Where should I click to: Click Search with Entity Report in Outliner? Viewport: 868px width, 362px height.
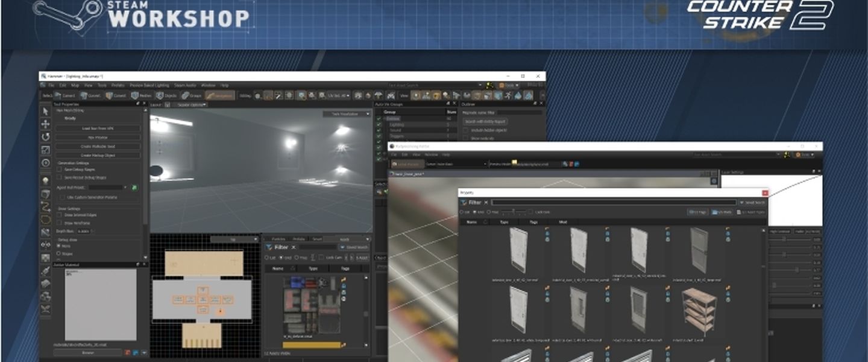[x=485, y=121]
